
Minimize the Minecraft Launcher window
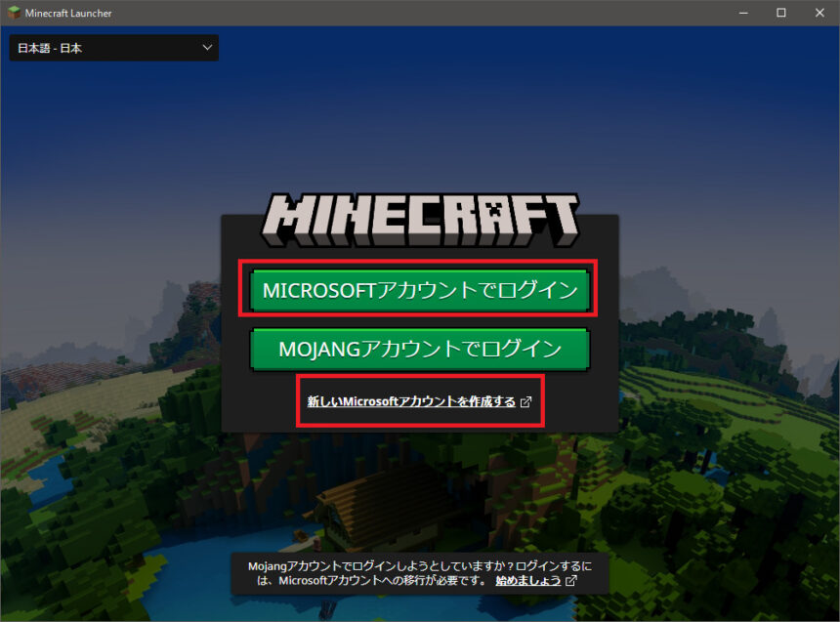(x=743, y=13)
